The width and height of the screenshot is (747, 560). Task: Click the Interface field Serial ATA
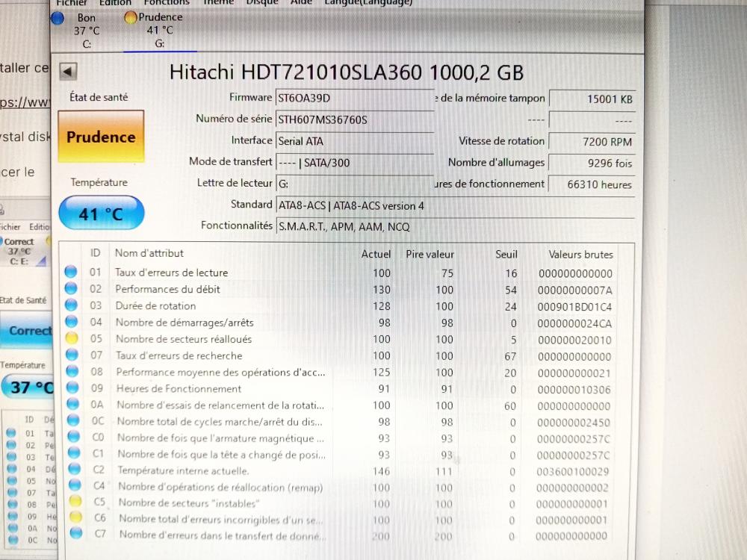pyautogui.click(x=354, y=141)
